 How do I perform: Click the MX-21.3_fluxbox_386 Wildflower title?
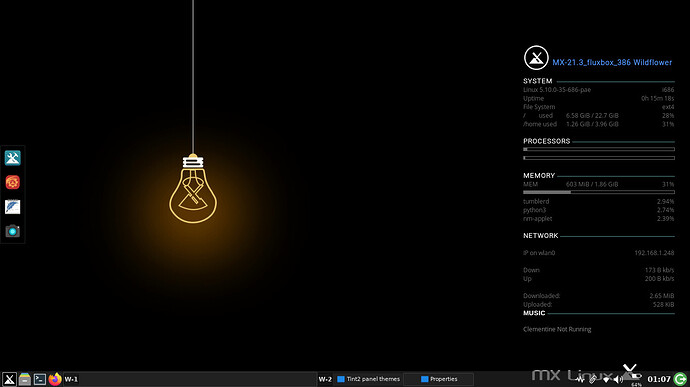point(612,63)
